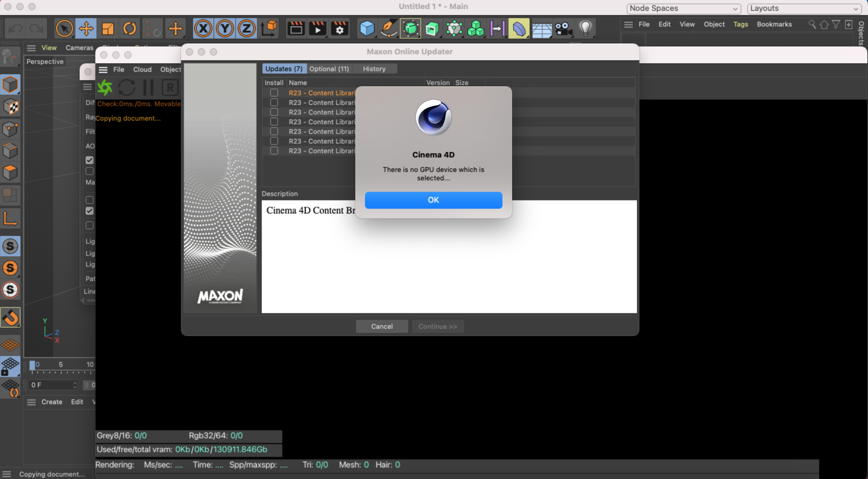This screenshot has width=868, height=479.
Task: Click Render to Picture Viewer icon
Action: coord(318,29)
